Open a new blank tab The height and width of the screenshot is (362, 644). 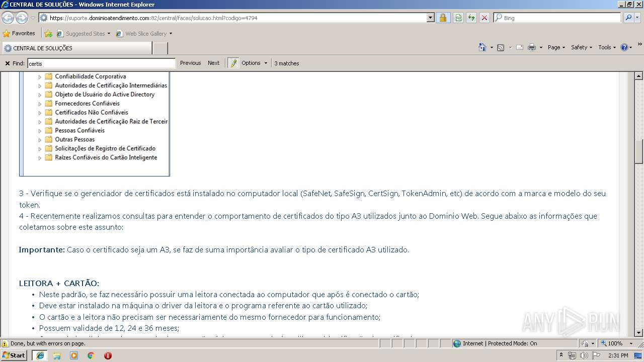coord(160,48)
